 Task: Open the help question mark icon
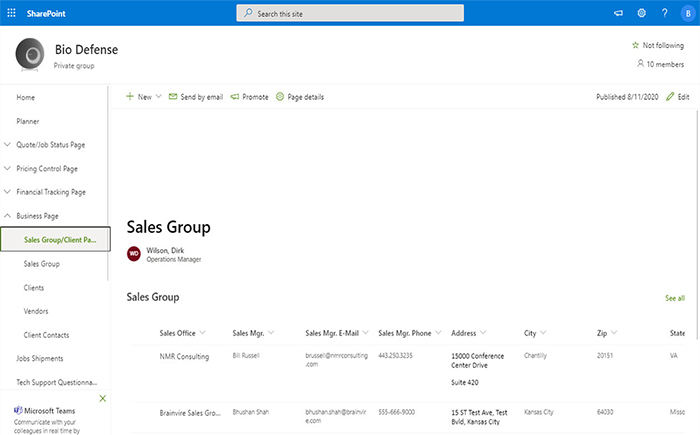tap(665, 13)
